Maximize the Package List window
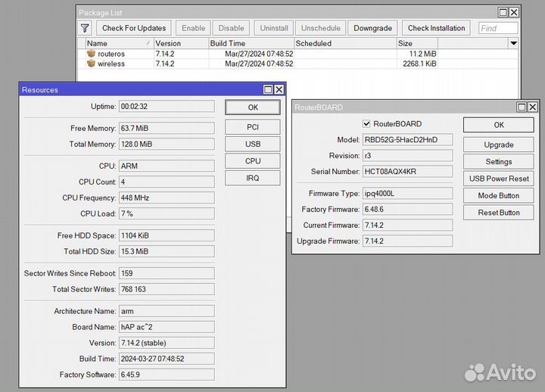This screenshot has height=392, width=545. tap(503, 13)
